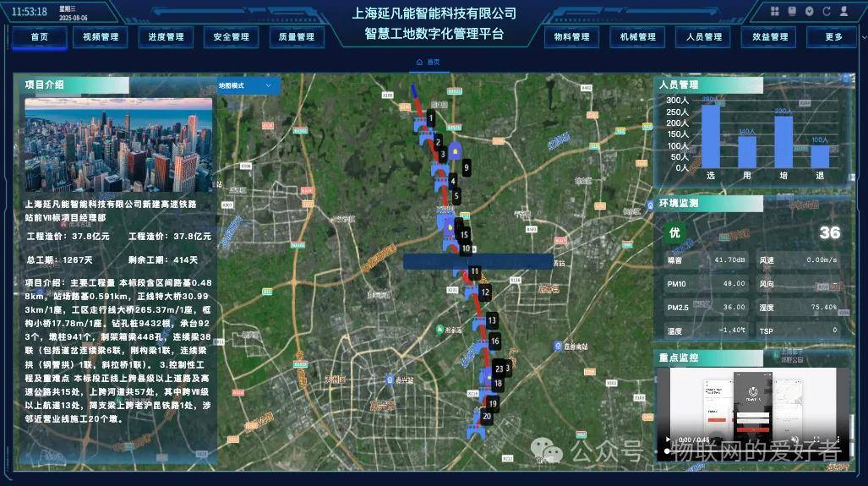Click purple tunnel icon beside marker 9
The image size is (868, 486).
pos(455,150)
